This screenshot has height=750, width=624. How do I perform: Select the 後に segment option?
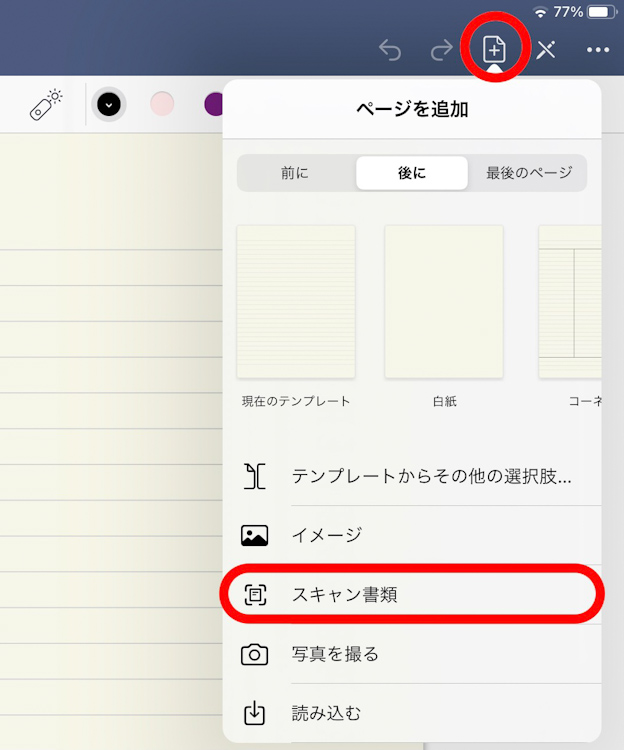click(411, 173)
